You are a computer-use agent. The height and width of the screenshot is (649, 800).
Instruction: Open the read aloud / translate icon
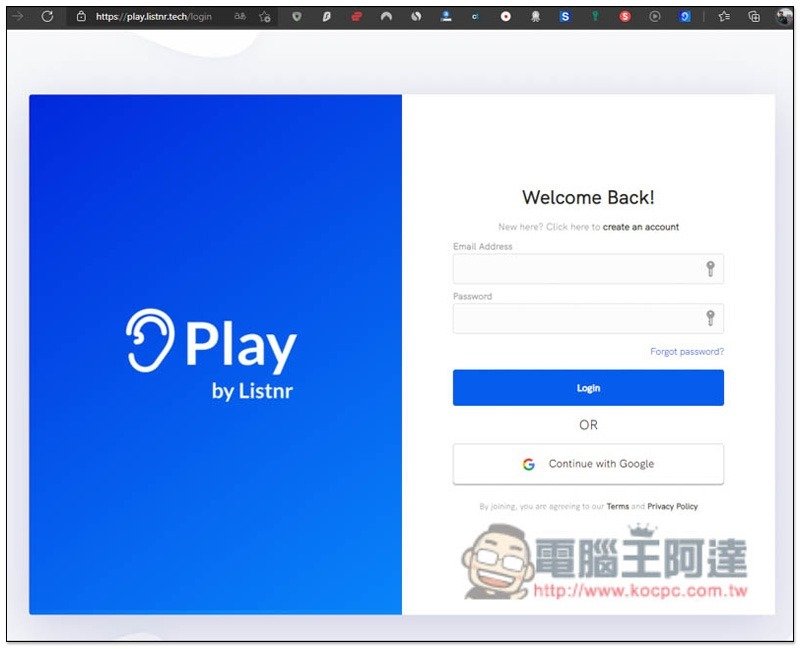point(239,16)
